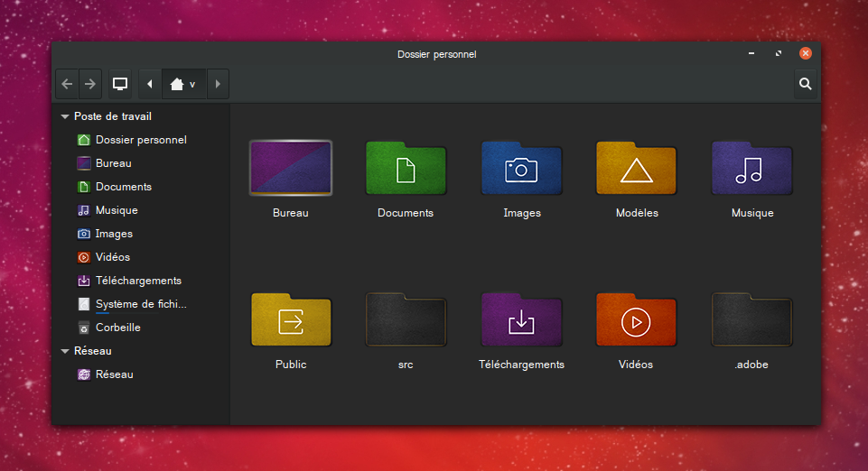The image size is (868, 471).
Task: Go forward with the right arrow button
Action: 90,84
